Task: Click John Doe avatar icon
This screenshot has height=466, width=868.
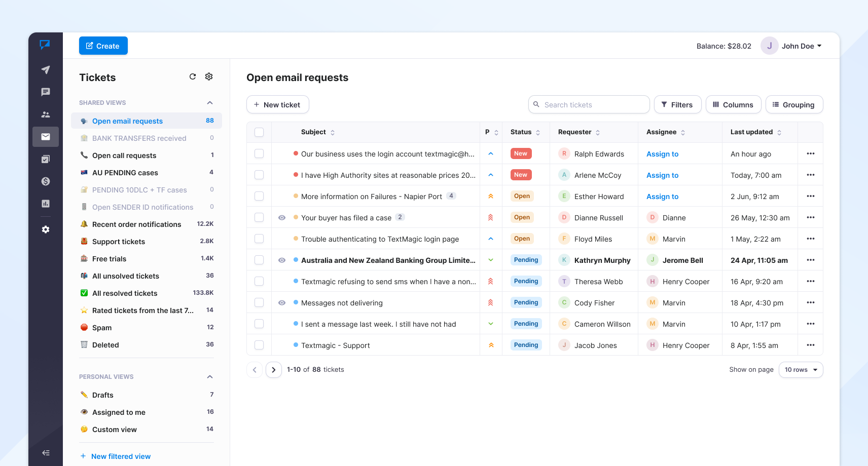Action: coord(769,46)
